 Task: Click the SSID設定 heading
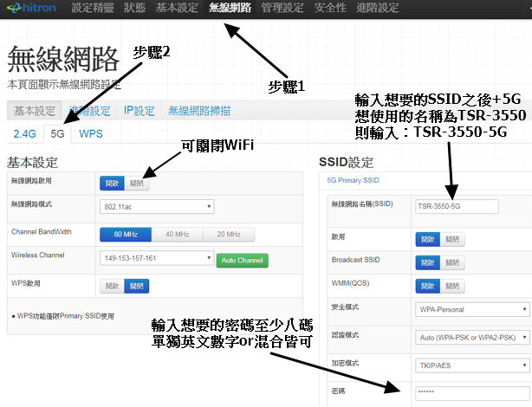click(346, 163)
